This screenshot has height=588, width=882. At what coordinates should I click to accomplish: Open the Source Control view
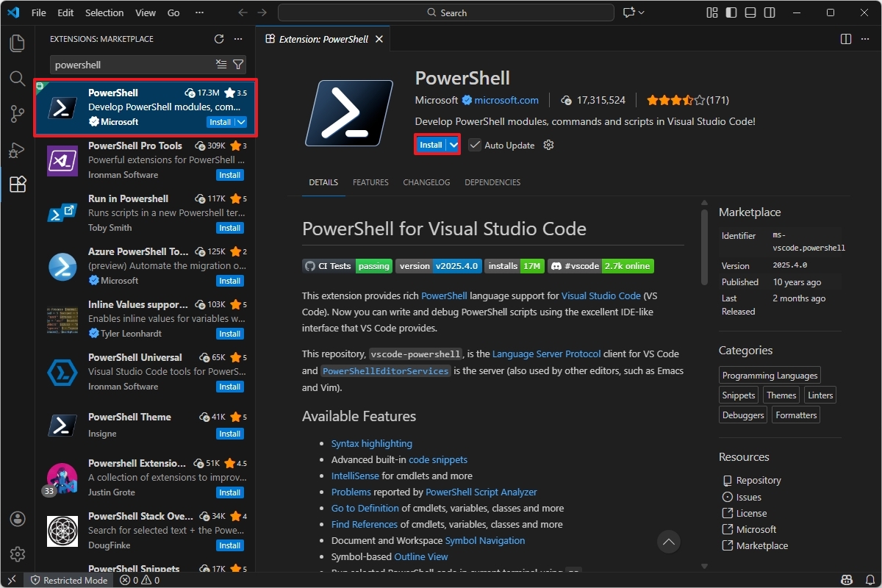click(x=18, y=114)
